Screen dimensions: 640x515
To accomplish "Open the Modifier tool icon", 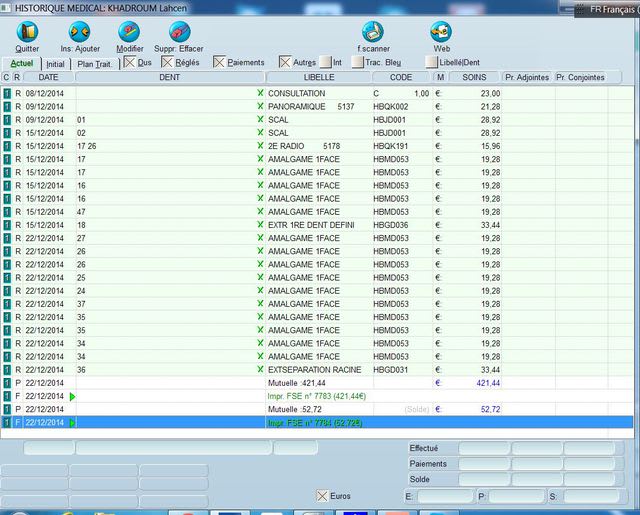I will coord(130,32).
